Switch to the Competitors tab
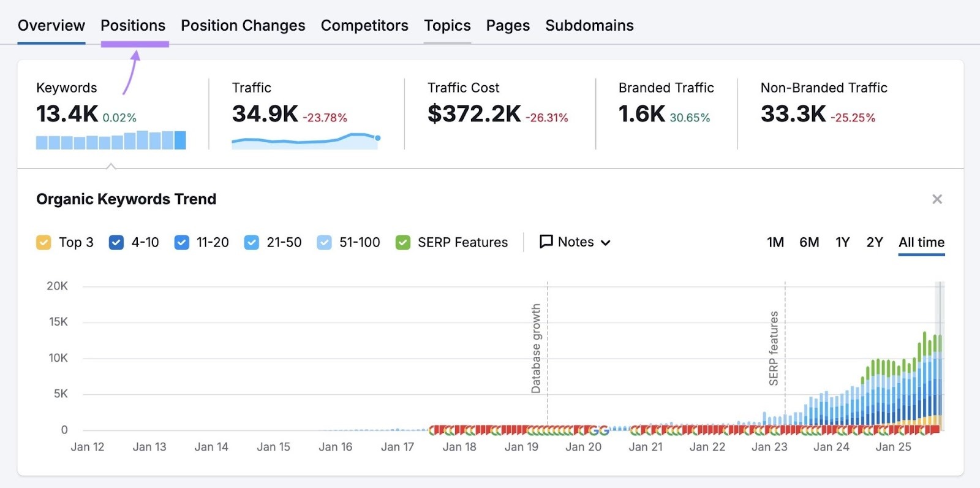This screenshot has height=488, width=980. (x=364, y=26)
